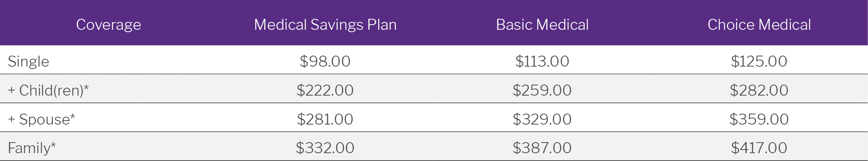
Task: Click the + Spouse* row label
Action: click(x=41, y=119)
